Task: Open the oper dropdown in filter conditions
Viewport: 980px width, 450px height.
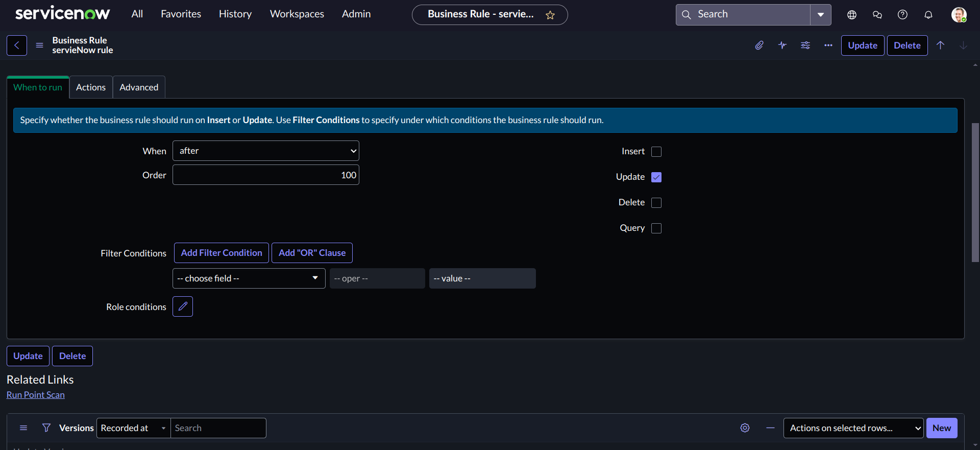Action: coord(377,278)
